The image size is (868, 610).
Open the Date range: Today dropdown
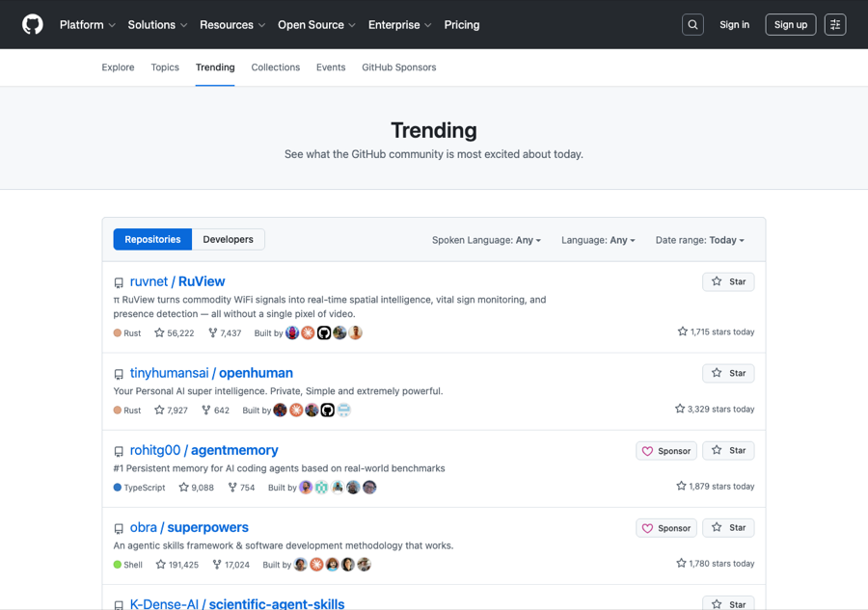pos(700,240)
